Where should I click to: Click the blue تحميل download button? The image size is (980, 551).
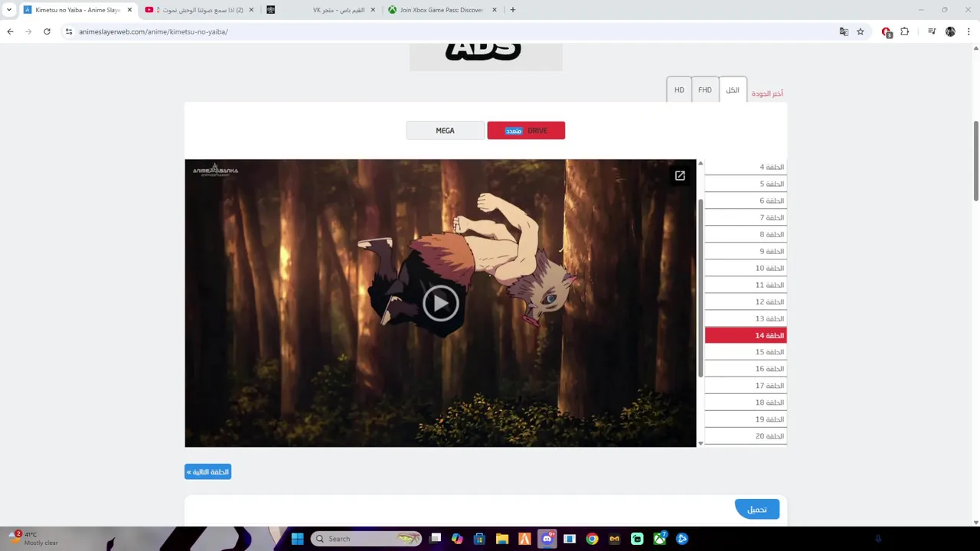pos(757,509)
